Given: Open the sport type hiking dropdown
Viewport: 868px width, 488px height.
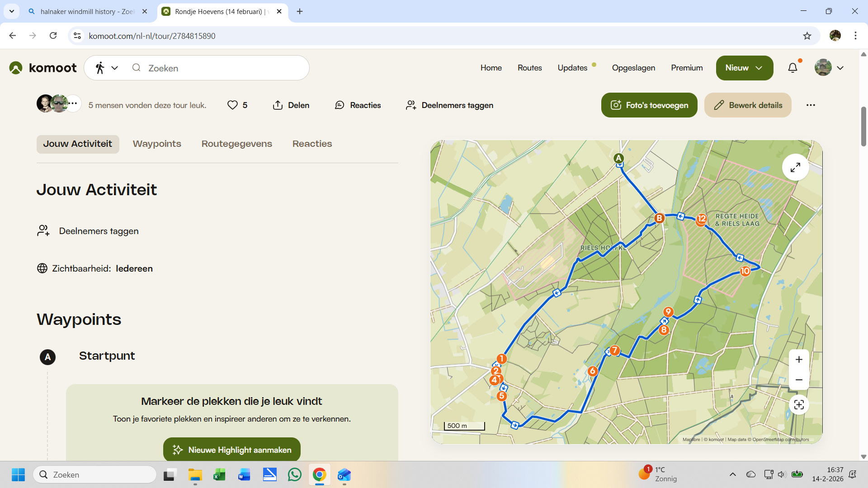Looking at the screenshot, I should point(107,68).
